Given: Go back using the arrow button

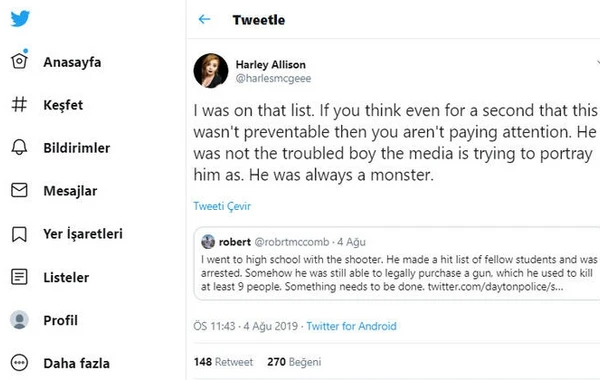Looking at the screenshot, I should pyautogui.click(x=204, y=19).
